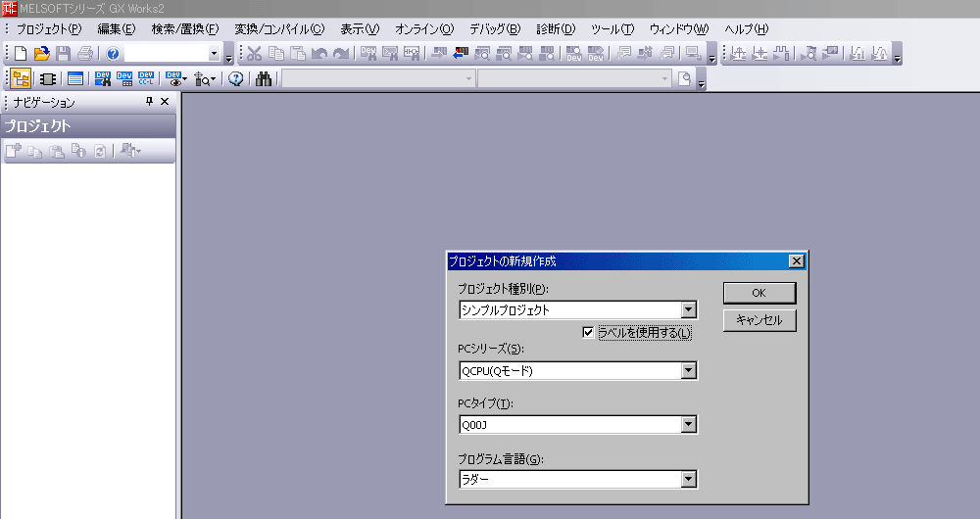Image resolution: width=980 pixels, height=519 pixels.
Task: Click the QCPU(Qモード) value
Action: [497, 371]
